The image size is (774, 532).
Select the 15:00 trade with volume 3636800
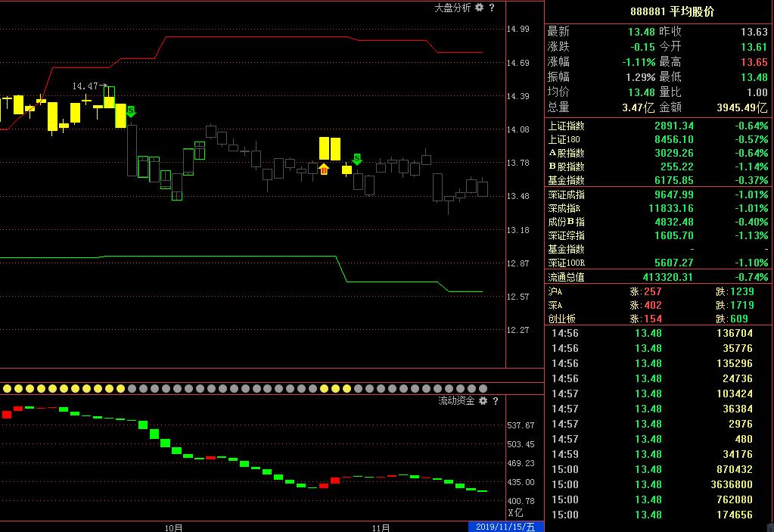pos(658,484)
